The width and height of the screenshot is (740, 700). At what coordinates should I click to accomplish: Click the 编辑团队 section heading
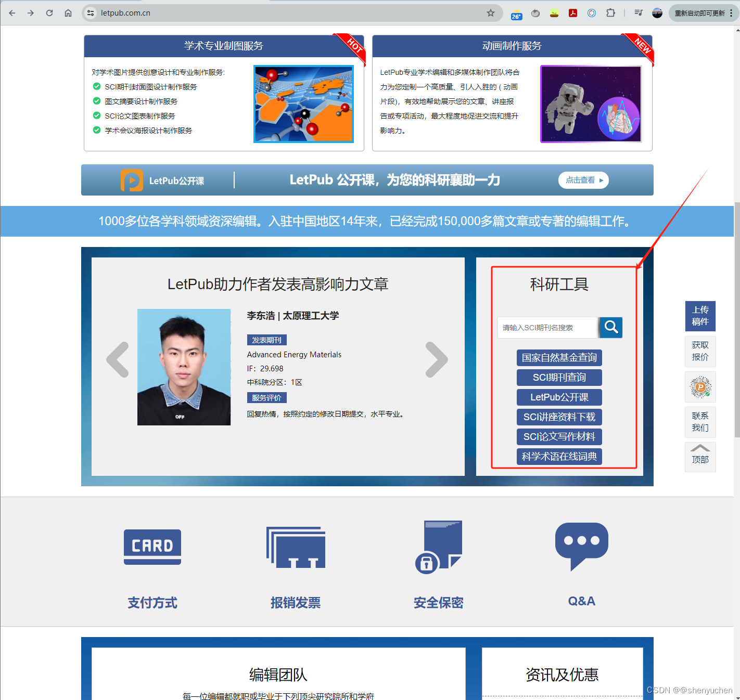tap(278, 675)
